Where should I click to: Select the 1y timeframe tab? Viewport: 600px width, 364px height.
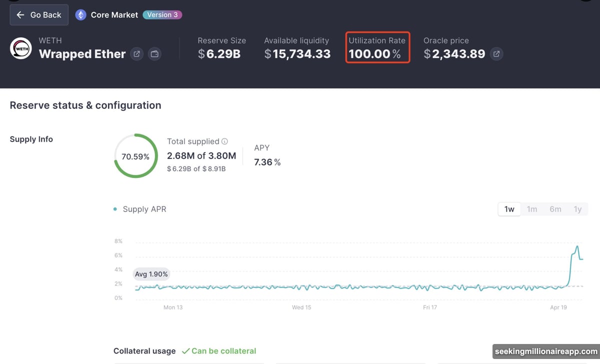pyautogui.click(x=577, y=209)
